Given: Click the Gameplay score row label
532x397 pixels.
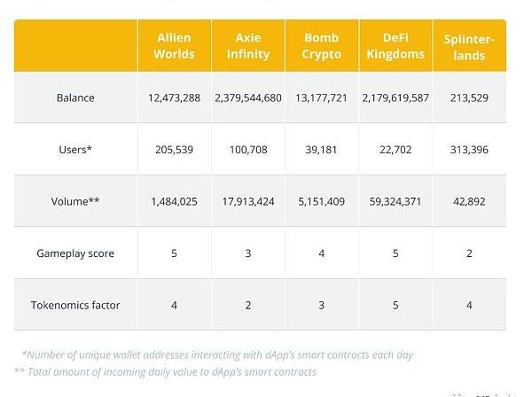Looking at the screenshot, I should pyautogui.click(x=75, y=253).
